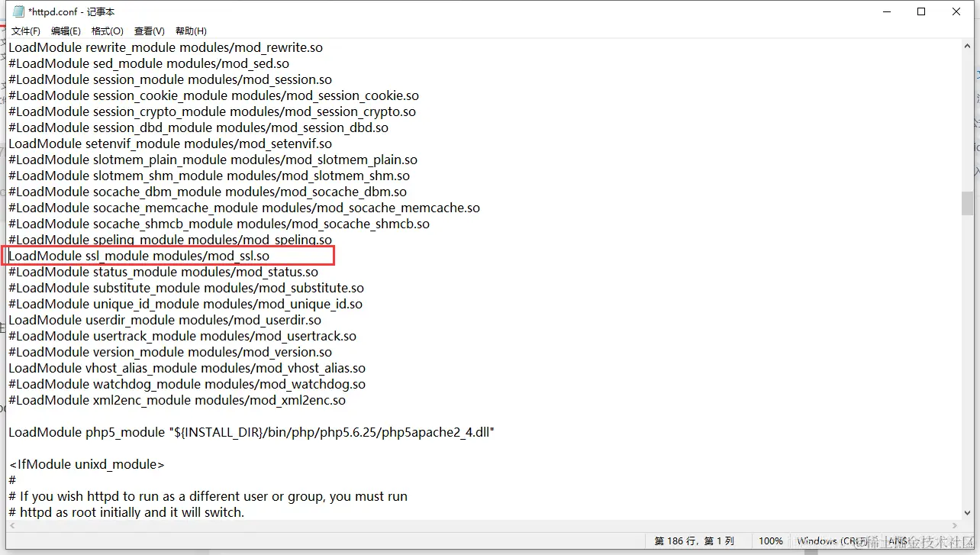Viewport: 980px width, 555px height.
Task: Open the 格式(O) menu
Action: 107,31
